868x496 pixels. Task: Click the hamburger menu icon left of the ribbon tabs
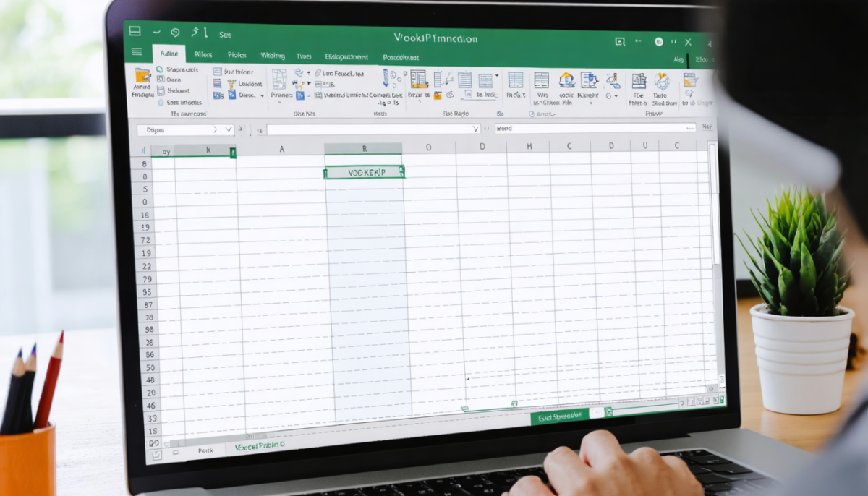(137, 51)
